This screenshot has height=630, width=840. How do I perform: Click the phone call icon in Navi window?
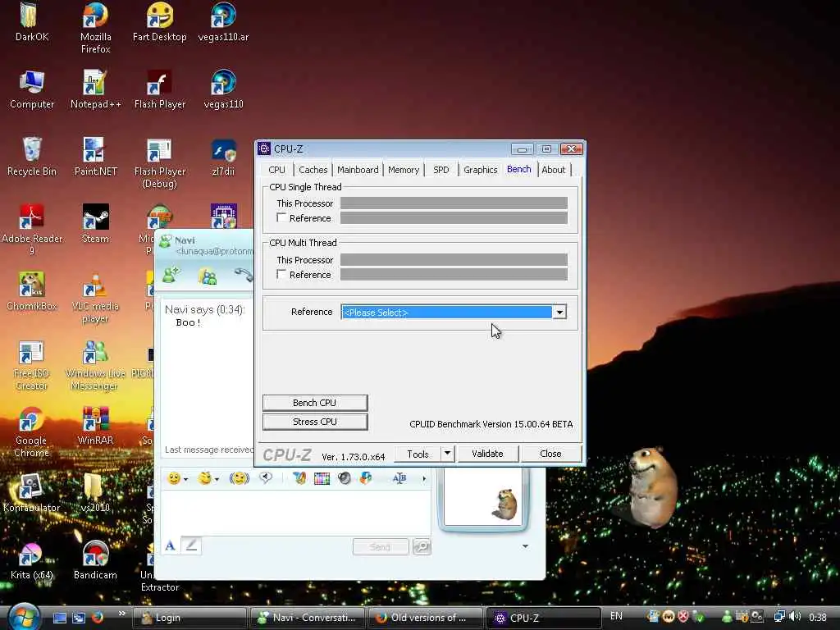coord(243,275)
